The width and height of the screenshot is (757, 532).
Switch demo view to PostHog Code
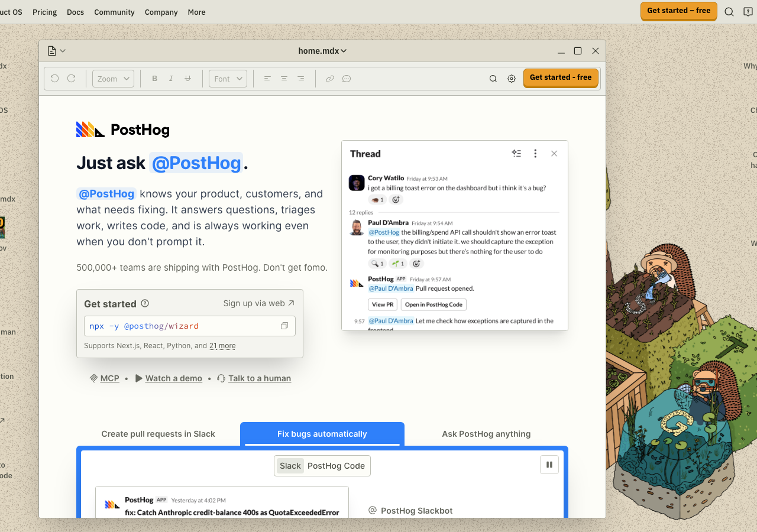(x=336, y=466)
